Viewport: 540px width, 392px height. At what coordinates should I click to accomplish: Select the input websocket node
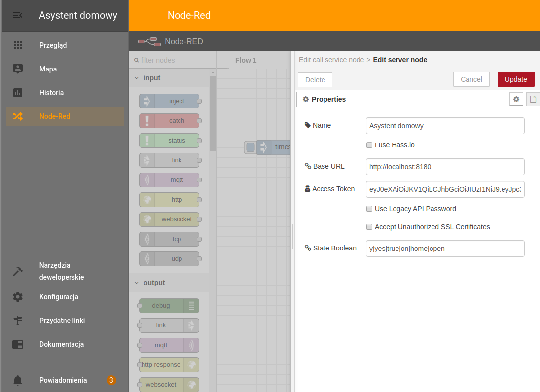tap(169, 219)
